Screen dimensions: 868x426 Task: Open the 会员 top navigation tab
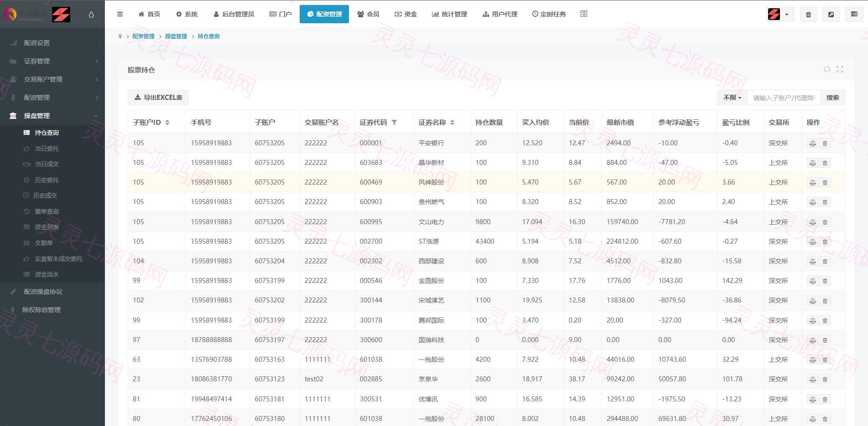point(368,14)
